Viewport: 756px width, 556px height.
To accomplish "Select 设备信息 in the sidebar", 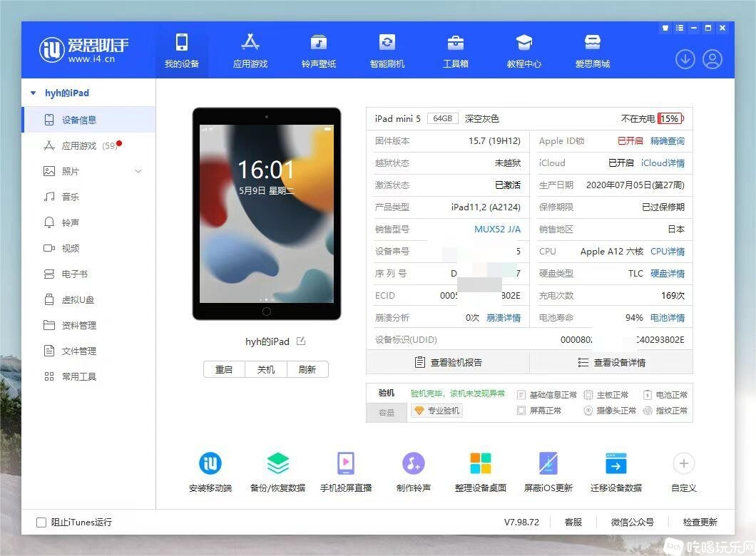I will click(x=88, y=120).
